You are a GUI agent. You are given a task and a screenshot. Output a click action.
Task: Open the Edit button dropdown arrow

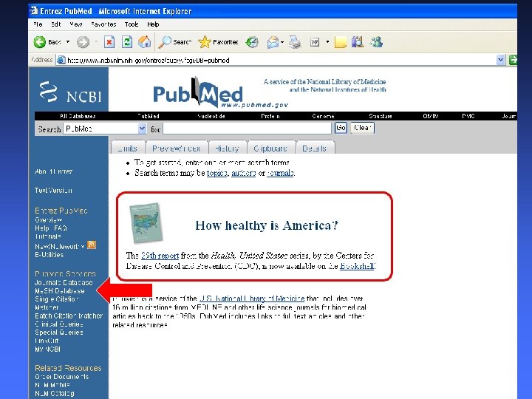pos(327,42)
